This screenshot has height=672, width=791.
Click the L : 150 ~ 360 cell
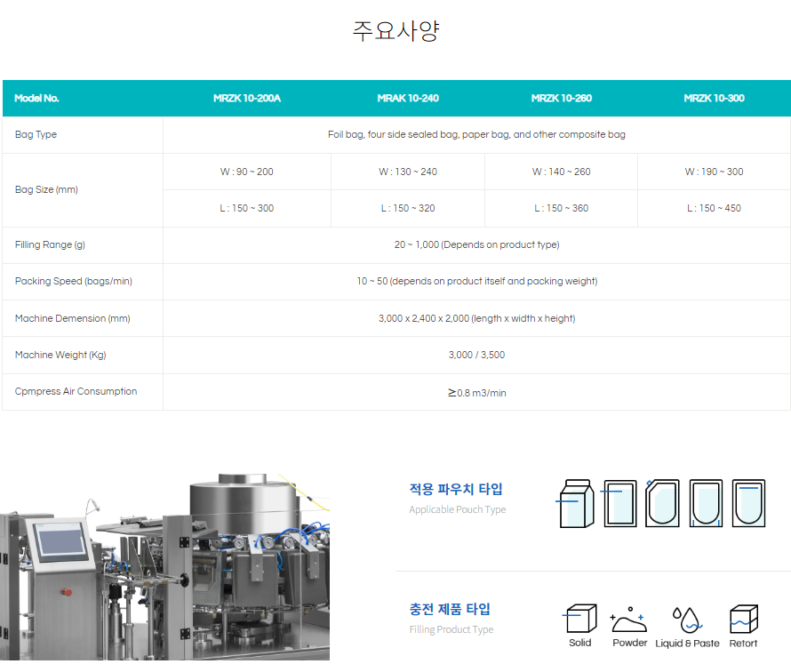[x=562, y=208]
